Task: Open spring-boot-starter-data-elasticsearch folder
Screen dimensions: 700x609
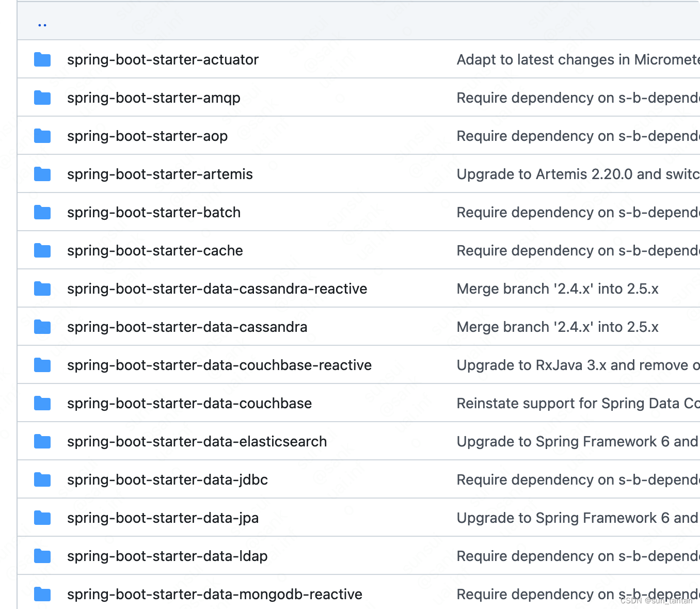Action: click(x=197, y=442)
